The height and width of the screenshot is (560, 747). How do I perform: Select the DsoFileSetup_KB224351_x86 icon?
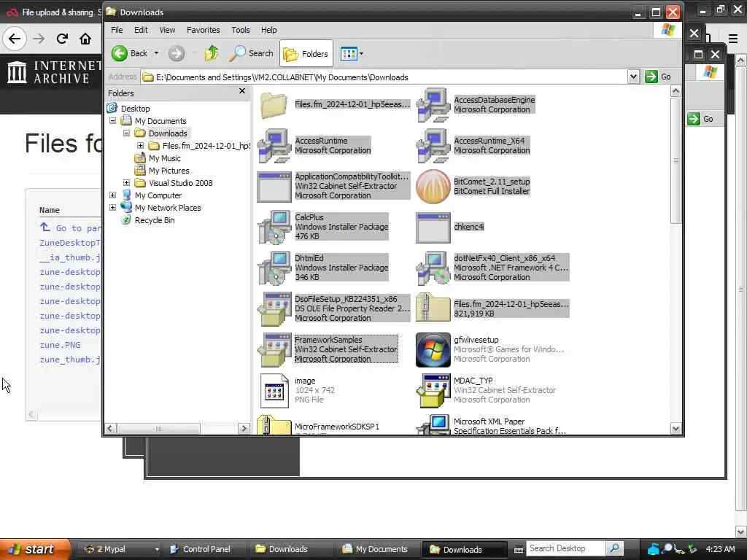pyautogui.click(x=274, y=309)
